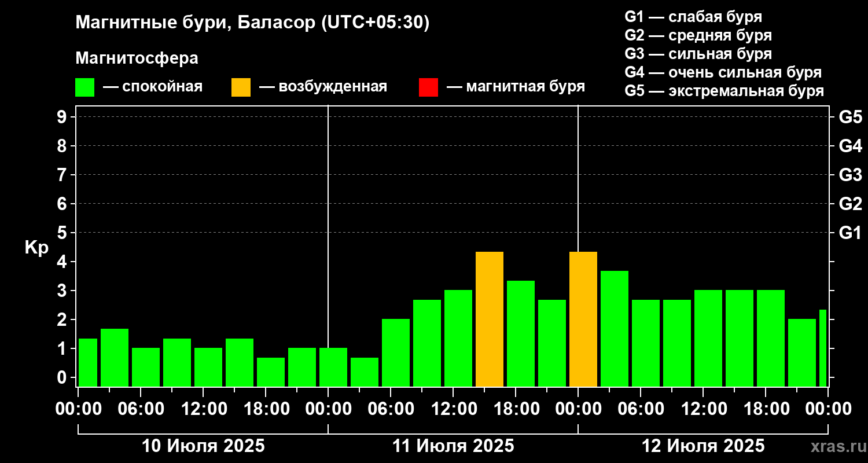Click the right-axis 'G1' storm level label
Image resolution: width=868 pixels, height=463 pixels.
point(850,233)
